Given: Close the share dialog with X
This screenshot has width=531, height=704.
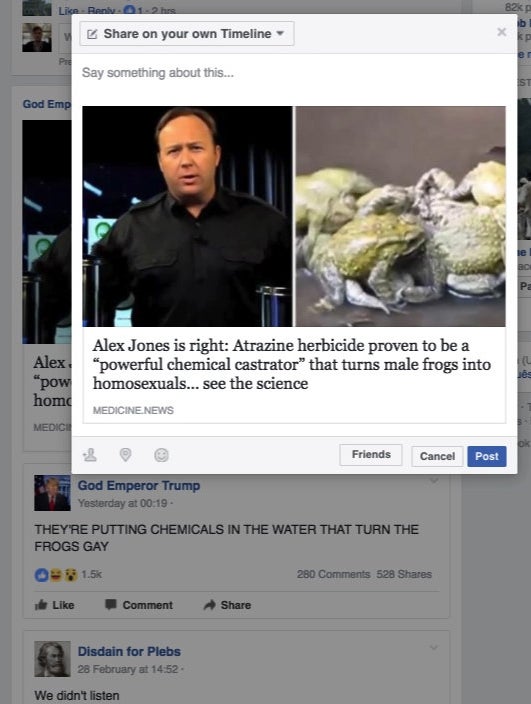Looking at the screenshot, I should point(501,32).
